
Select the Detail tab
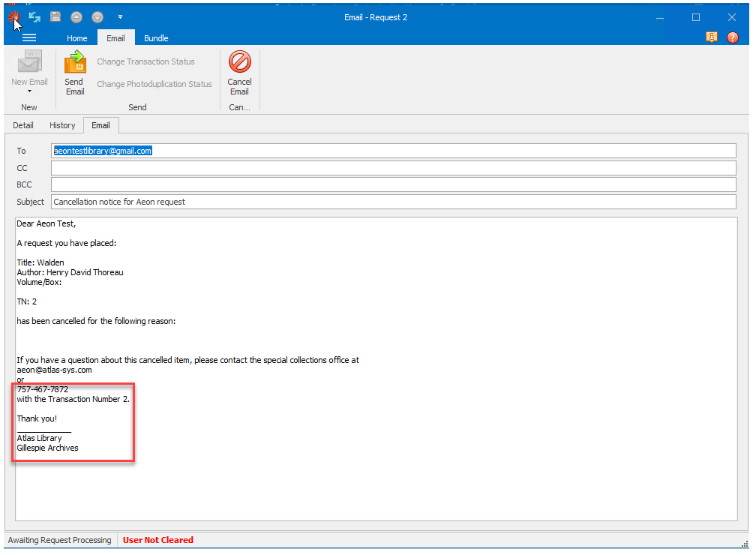click(x=22, y=125)
